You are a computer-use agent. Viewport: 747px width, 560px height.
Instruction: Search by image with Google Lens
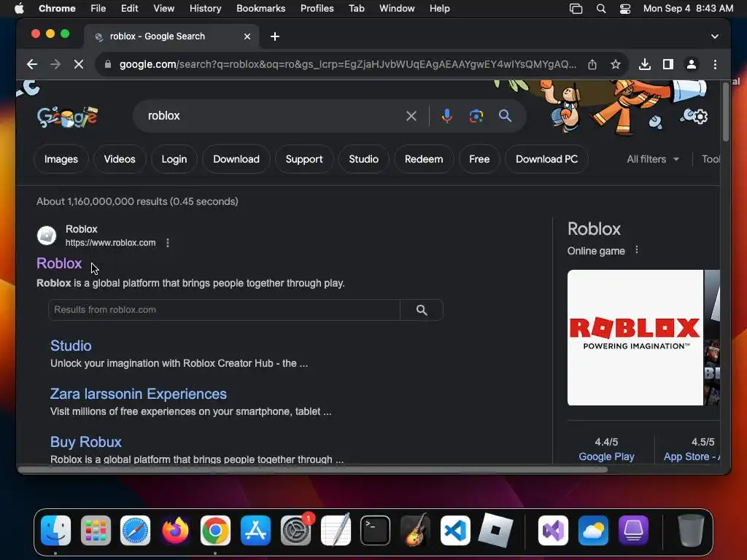coord(476,116)
